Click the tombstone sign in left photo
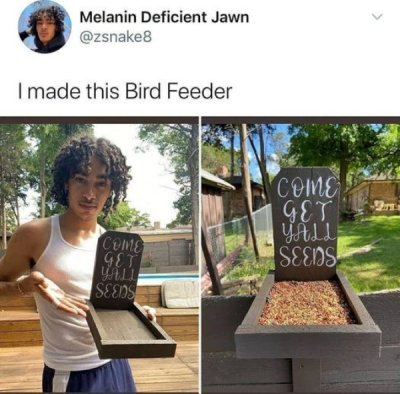Image resolution: width=400 pixels, height=394 pixels. click(x=116, y=270)
